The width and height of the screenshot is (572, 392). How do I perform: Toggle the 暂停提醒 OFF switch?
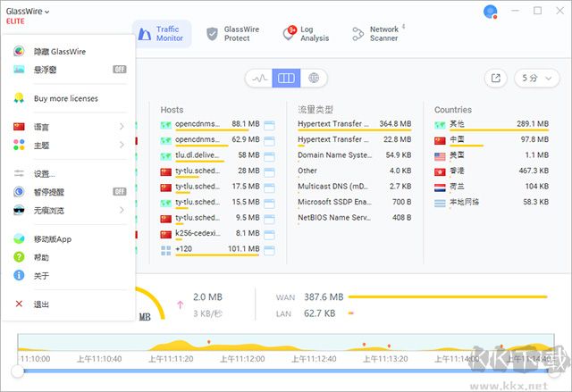[x=119, y=191]
